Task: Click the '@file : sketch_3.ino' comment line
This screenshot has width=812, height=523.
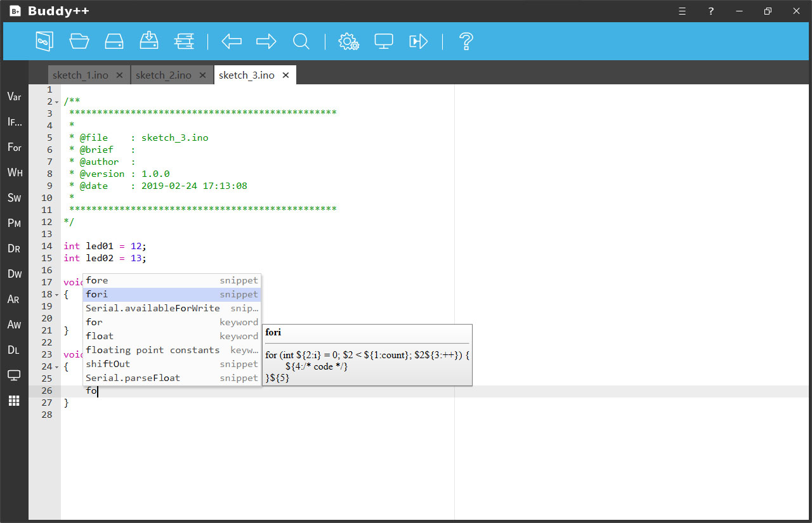Action: 138,138
